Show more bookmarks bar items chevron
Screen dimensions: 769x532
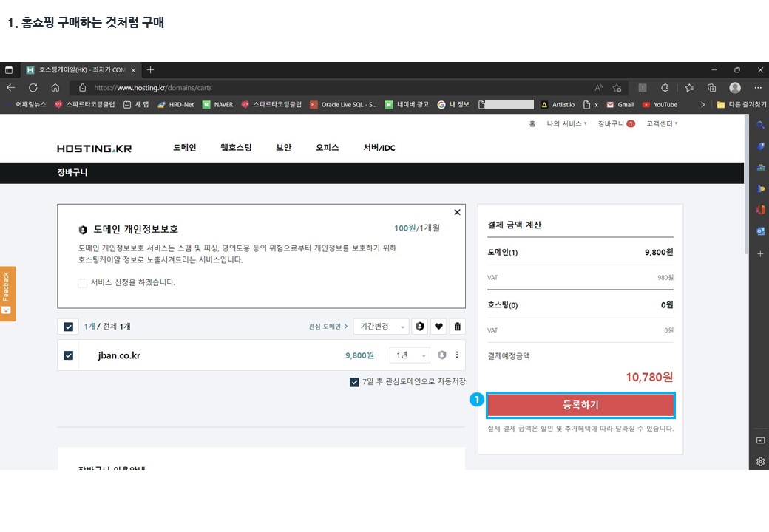(702, 104)
